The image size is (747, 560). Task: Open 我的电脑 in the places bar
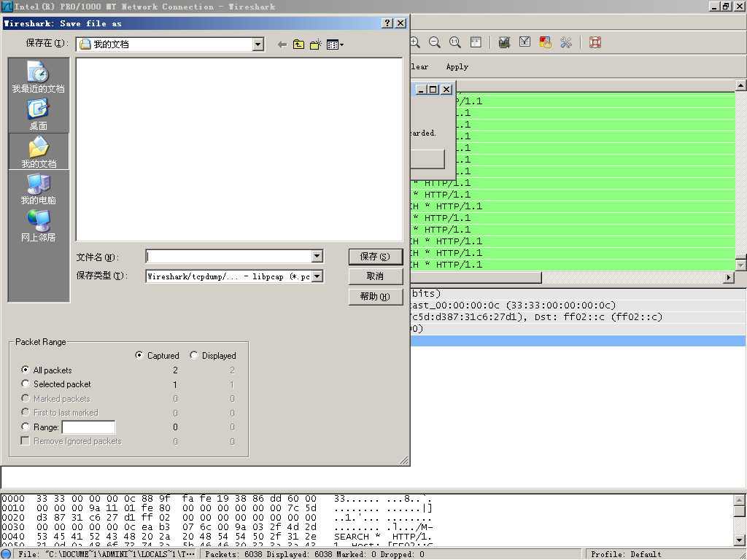coord(39,189)
